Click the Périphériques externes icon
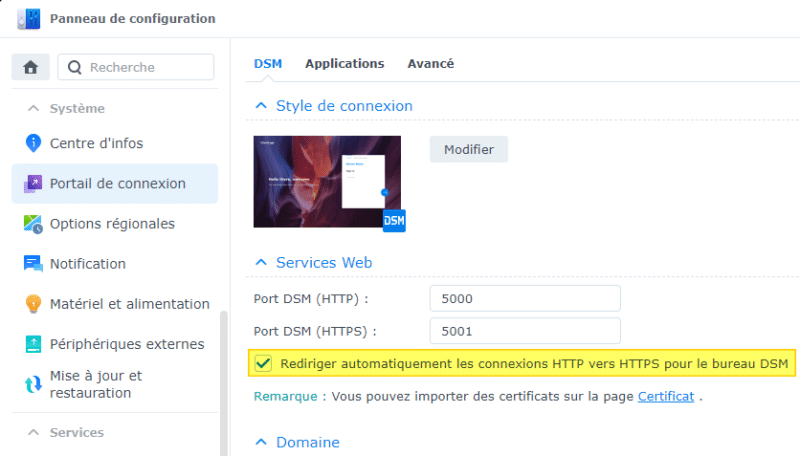The height and width of the screenshot is (456, 800). 33,344
